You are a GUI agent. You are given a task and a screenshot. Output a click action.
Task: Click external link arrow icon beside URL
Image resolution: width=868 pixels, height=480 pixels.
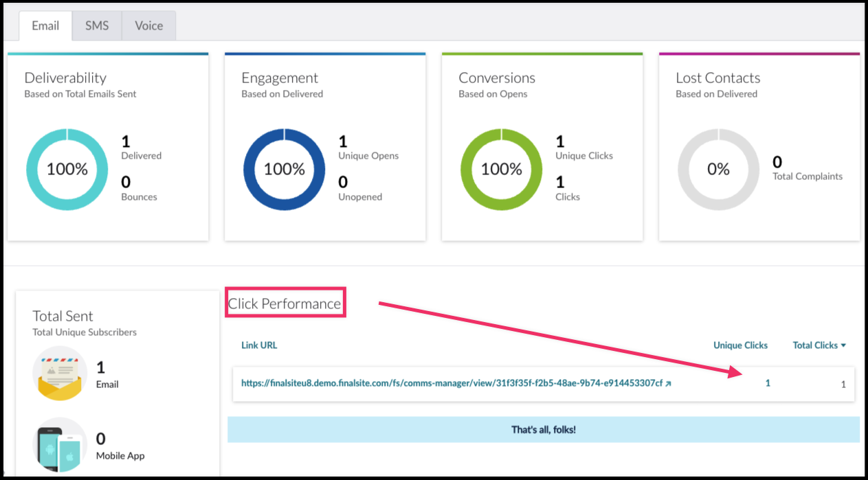tap(669, 384)
